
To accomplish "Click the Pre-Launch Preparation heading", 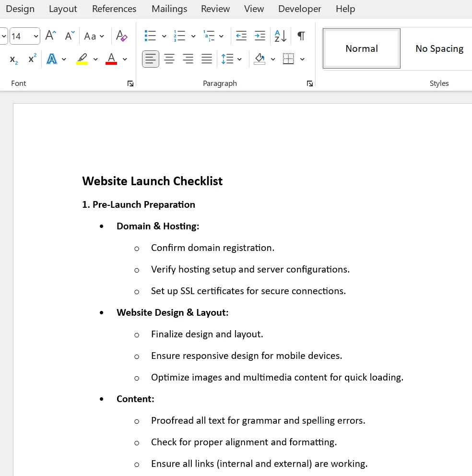I will click(139, 204).
